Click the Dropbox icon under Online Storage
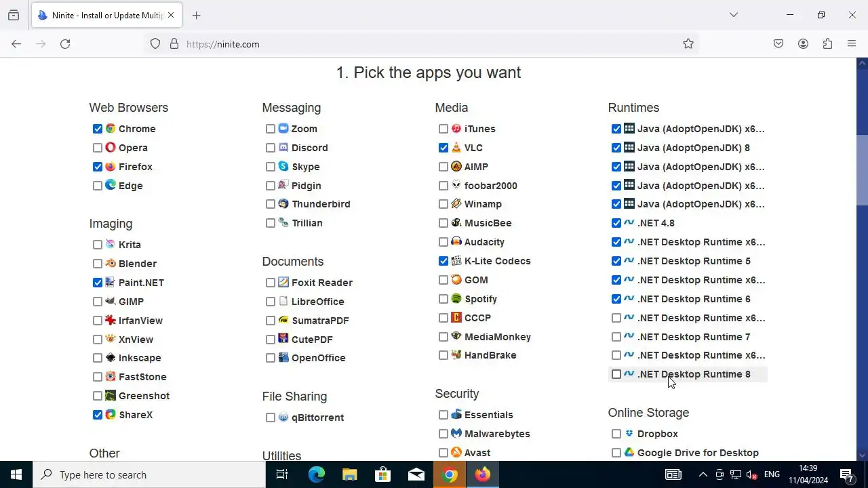Viewport: 868px width, 488px height. coord(629,433)
